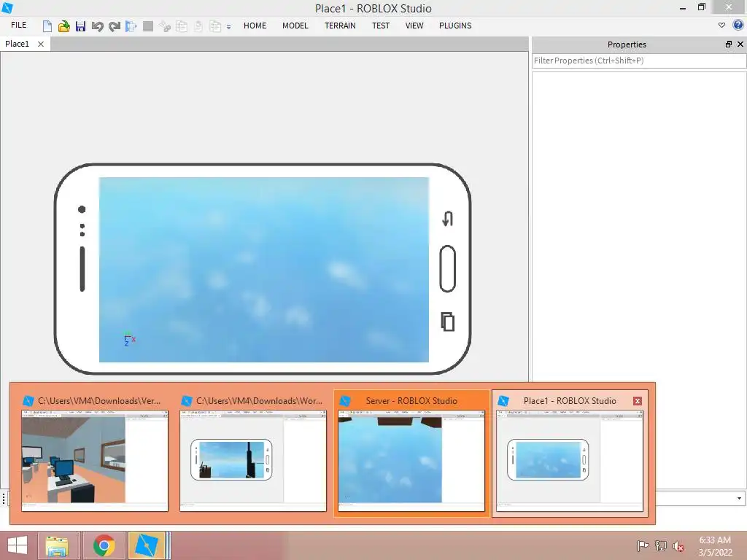Toggle the ribbon minimize chevron icon
The height and width of the screenshot is (560, 747).
pyautogui.click(x=721, y=26)
